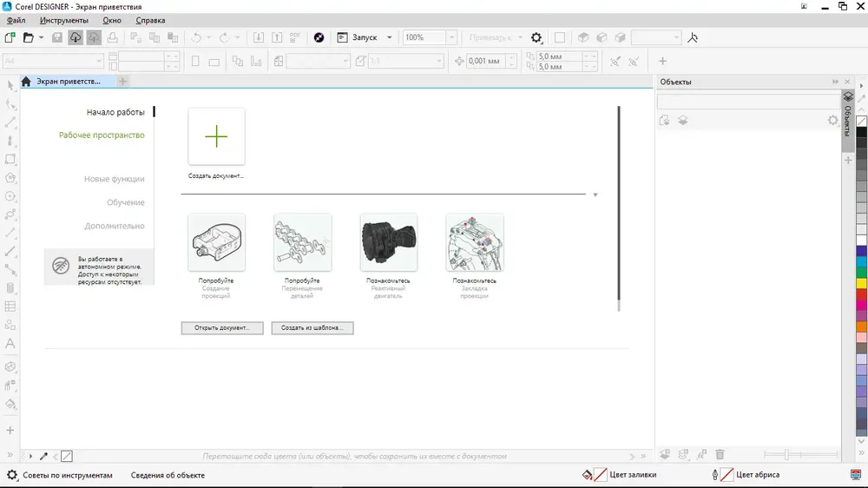Open the Справка menu

tap(150, 21)
